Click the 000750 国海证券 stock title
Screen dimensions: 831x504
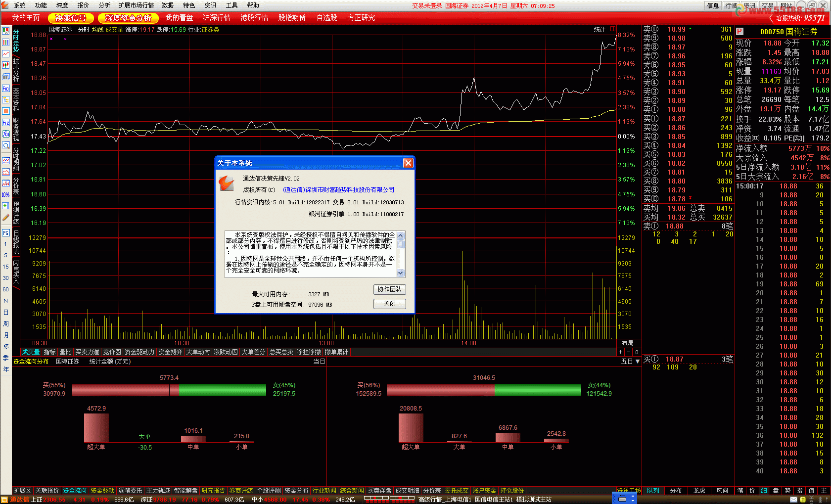pyautogui.click(x=788, y=32)
